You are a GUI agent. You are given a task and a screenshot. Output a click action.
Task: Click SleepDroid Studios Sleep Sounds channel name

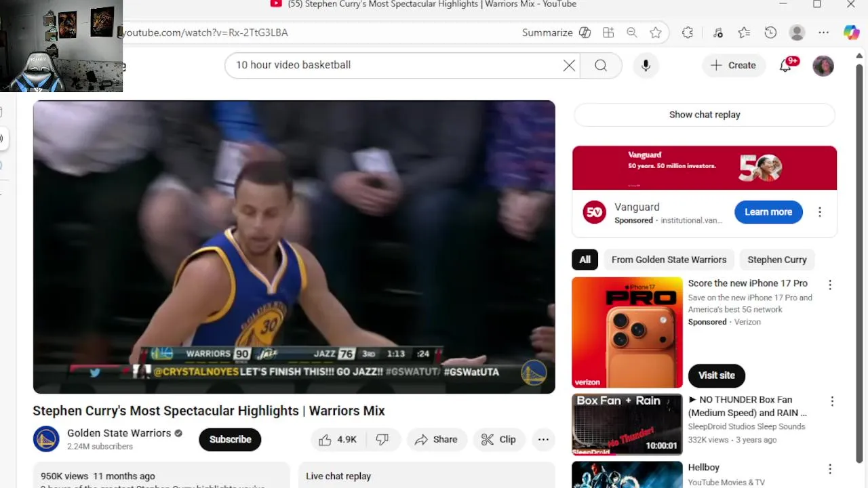click(747, 426)
